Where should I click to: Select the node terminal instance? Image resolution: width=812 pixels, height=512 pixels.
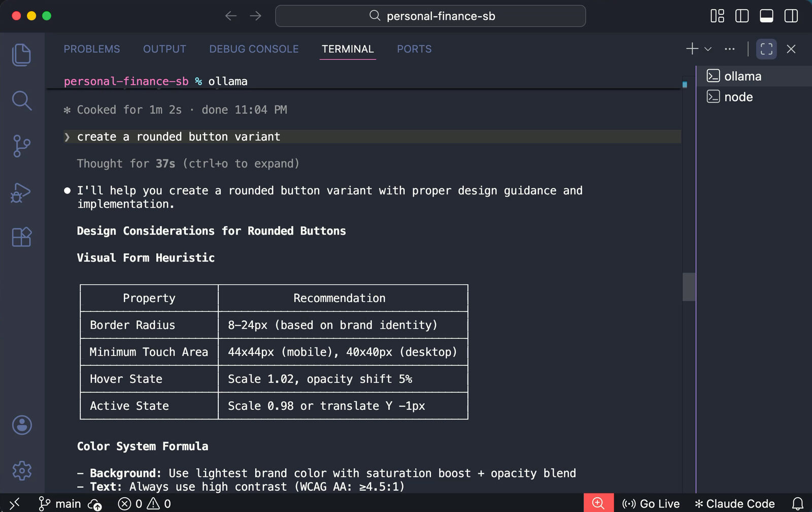(754, 97)
